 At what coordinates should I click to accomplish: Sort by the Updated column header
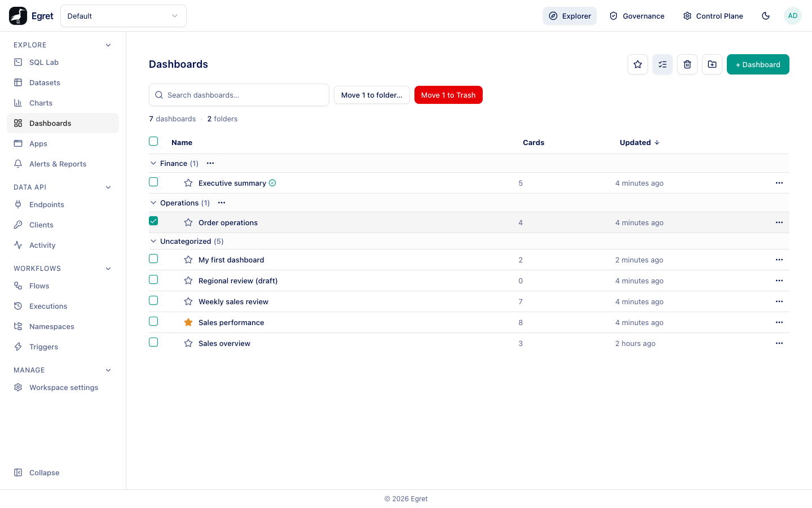click(639, 142)
